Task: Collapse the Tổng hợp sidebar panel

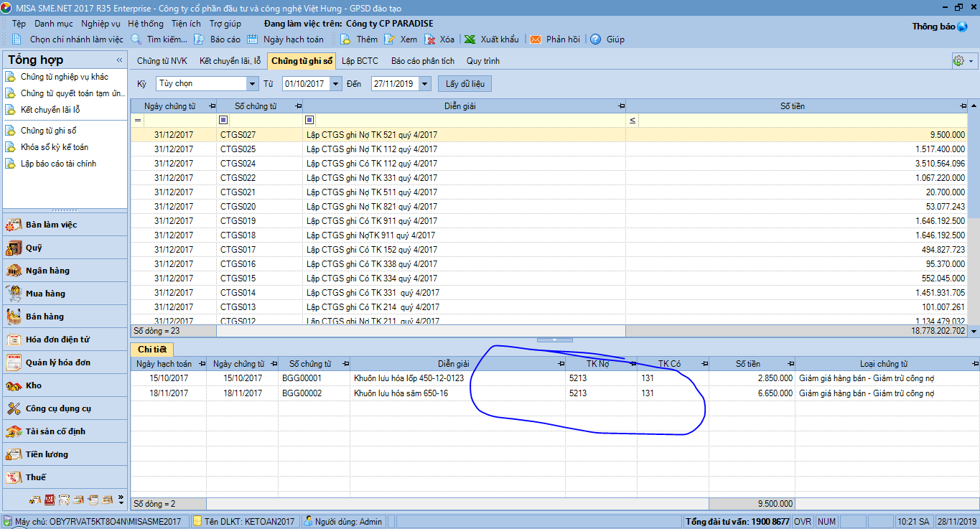Action: coord(119,60)
